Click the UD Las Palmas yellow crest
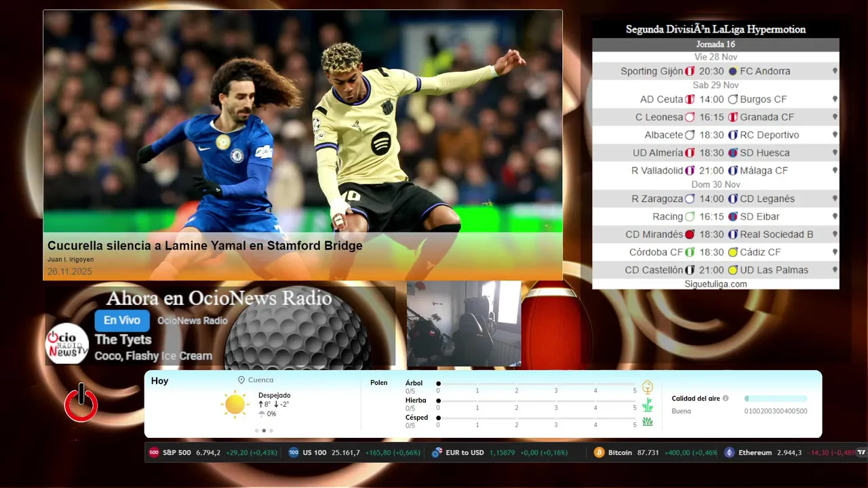The height and width of the screenshot is (488, 868). [x=732, y=270]
